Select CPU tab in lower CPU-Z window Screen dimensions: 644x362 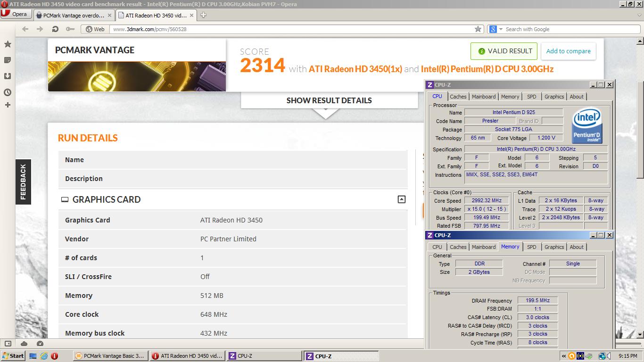coord(437,247)
